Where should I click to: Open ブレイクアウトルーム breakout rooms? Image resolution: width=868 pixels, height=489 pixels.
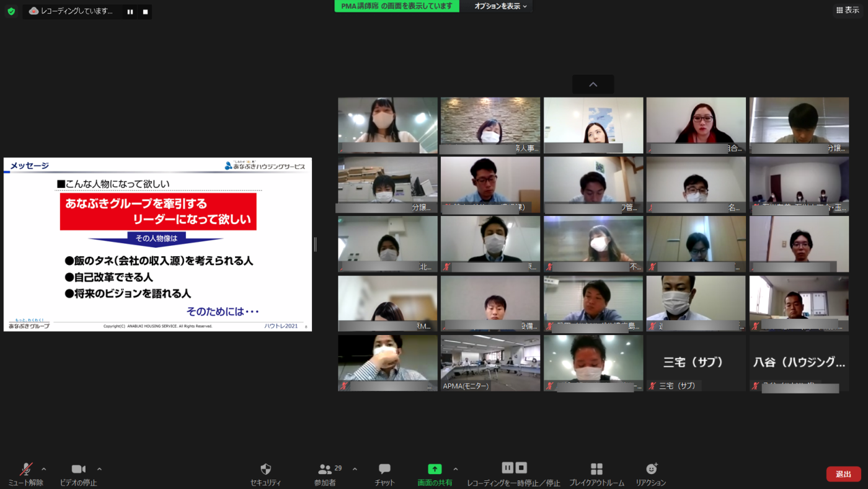click(x=596, y=470)
